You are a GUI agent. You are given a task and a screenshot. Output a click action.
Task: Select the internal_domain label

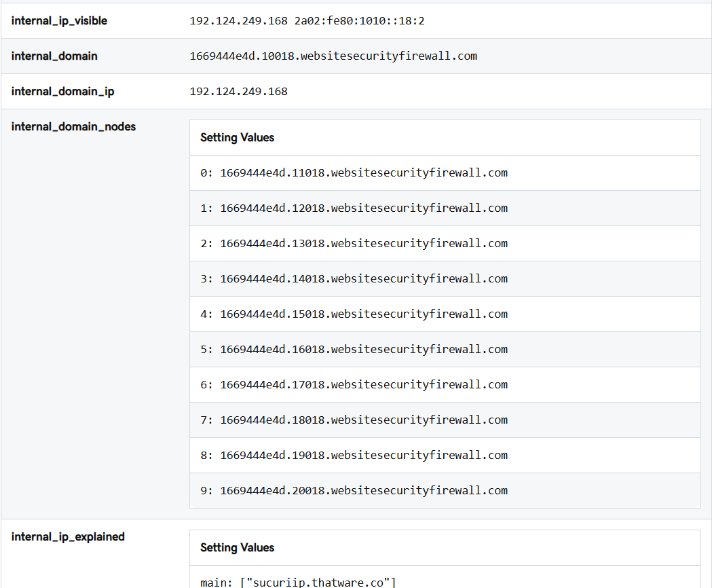click(x=54, y=56)
